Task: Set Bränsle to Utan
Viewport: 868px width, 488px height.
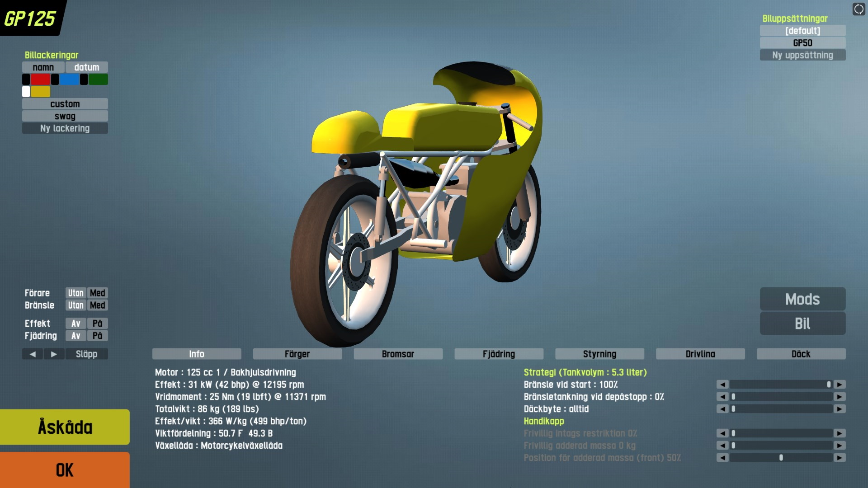Action: 75,305
